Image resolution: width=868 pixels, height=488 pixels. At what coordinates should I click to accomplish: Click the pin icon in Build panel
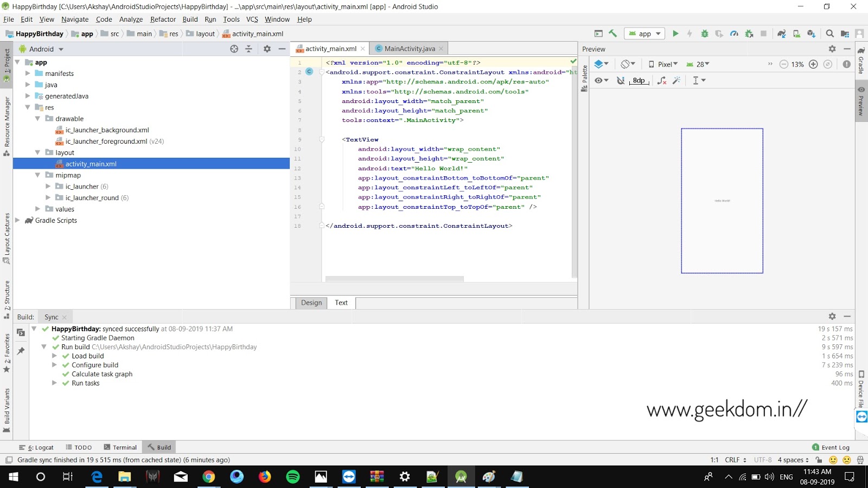click(x=21, y=351)
